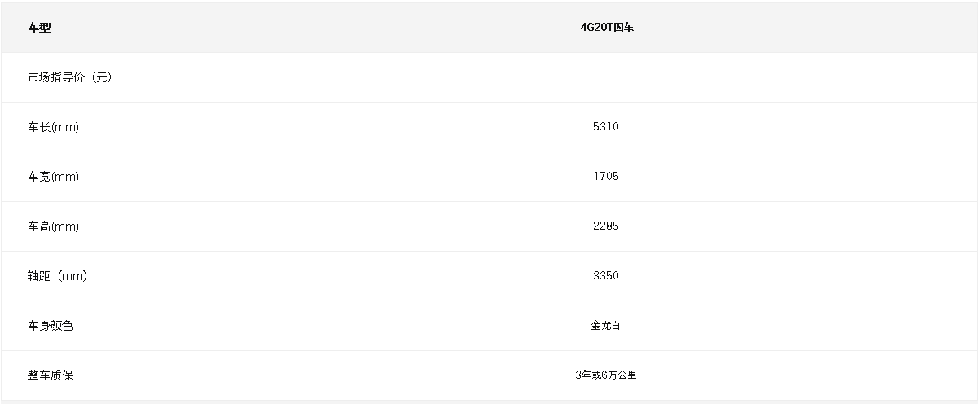Click the 金龙白 color value

coord(606,326)
